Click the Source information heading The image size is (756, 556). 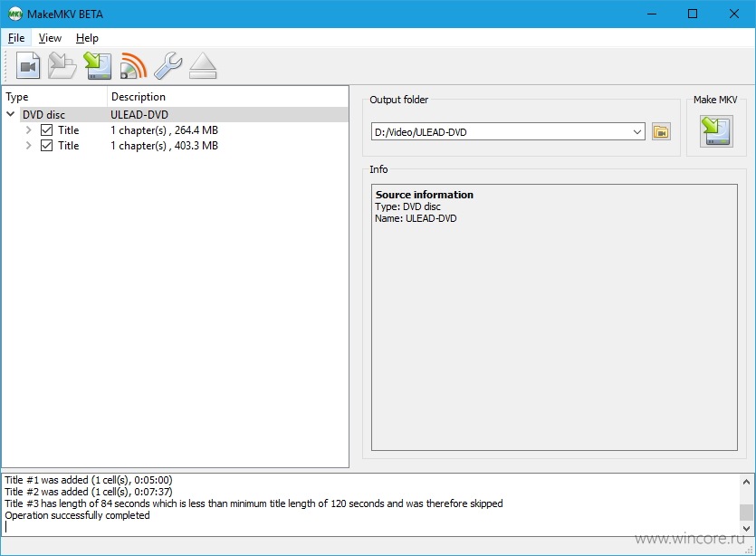[x=425, y=195]
